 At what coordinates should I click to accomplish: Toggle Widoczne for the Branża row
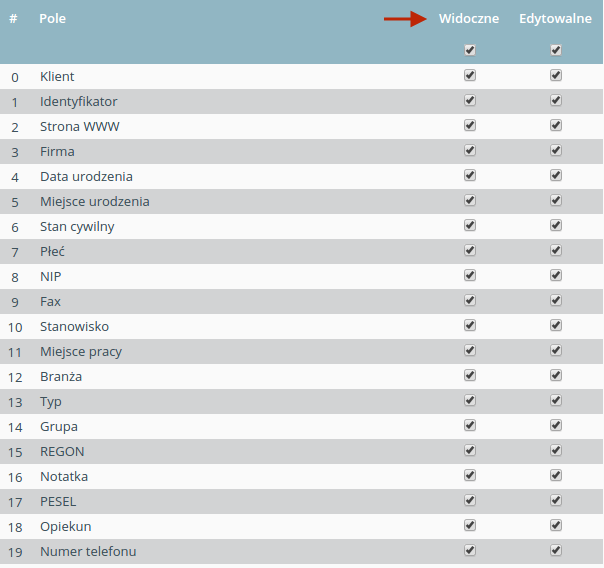[470, 375]
